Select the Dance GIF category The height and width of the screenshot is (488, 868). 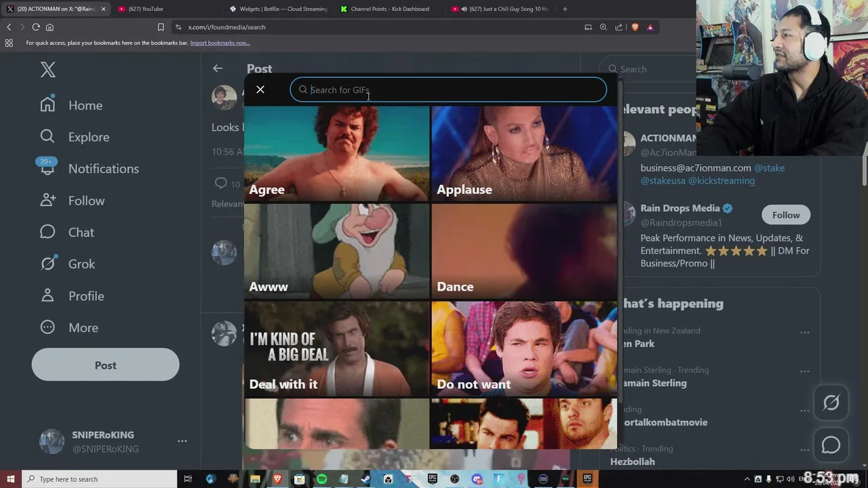coord(524,251)
